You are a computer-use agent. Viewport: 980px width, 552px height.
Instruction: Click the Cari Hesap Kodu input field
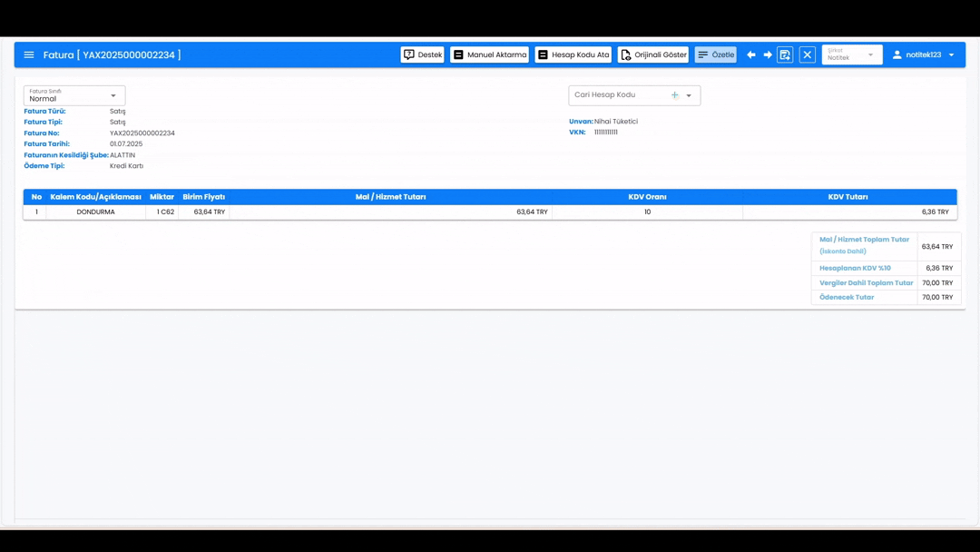click(617, 95)
